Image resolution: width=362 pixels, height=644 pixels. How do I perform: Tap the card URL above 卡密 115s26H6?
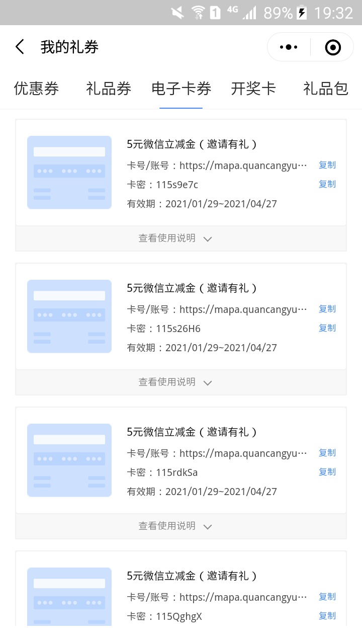(x=243, y=309)
